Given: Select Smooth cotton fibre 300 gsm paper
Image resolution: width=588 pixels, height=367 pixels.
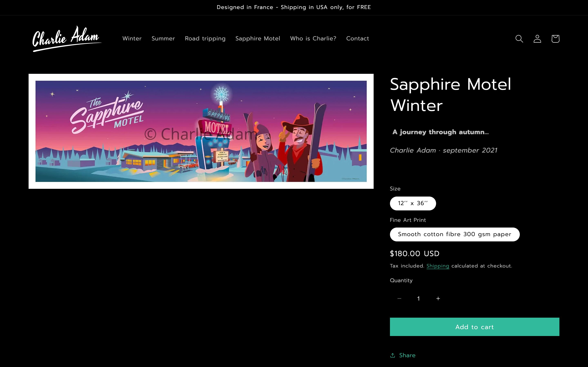Looking at the screenshot, I should (x=455, y=234).
